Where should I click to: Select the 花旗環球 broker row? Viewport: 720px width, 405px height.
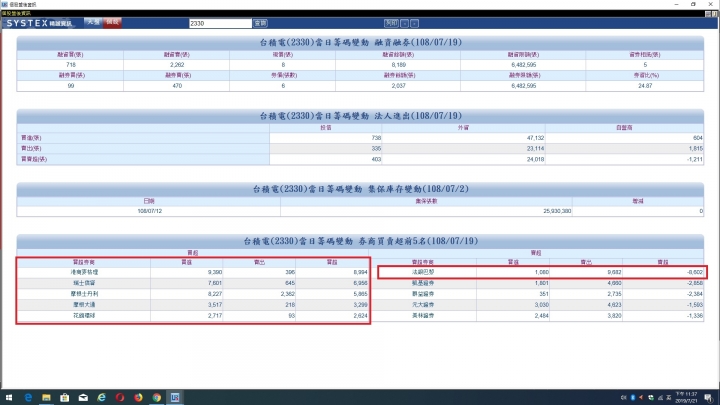tap(193, 316)
